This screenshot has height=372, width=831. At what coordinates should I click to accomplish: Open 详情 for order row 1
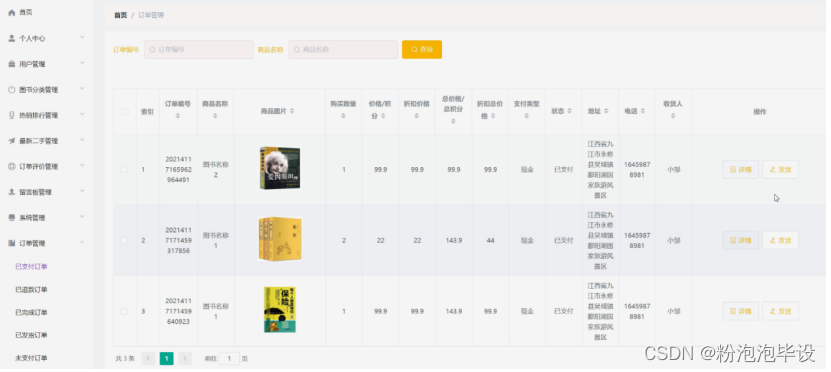coord(740,170)
